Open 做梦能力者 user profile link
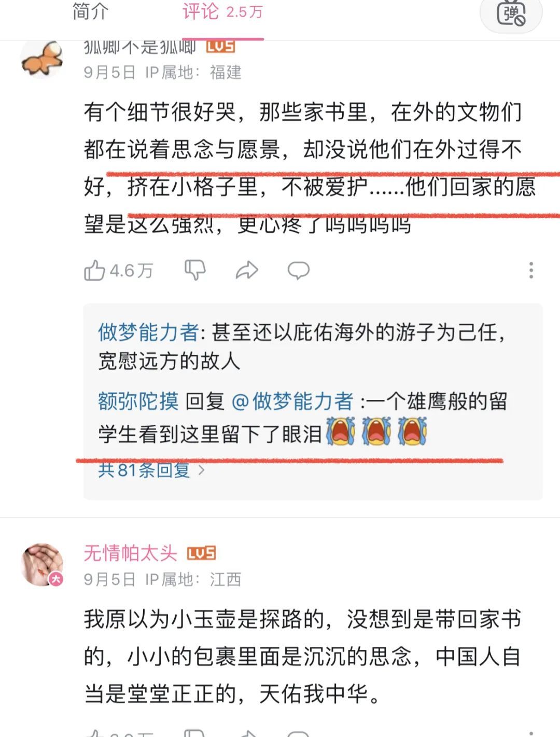The width and height of the screenshot is (560, 737). click(148, 332)
